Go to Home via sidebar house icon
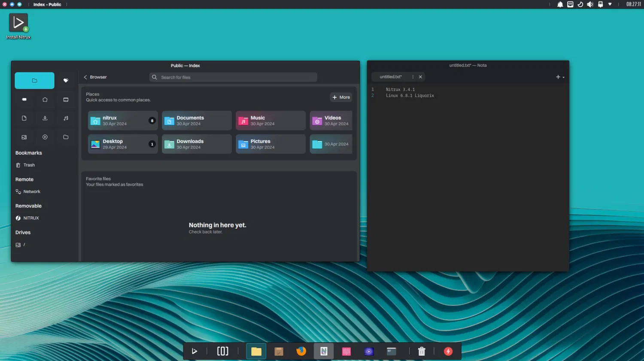The image size is (644, 361). [x=45, y=100]
